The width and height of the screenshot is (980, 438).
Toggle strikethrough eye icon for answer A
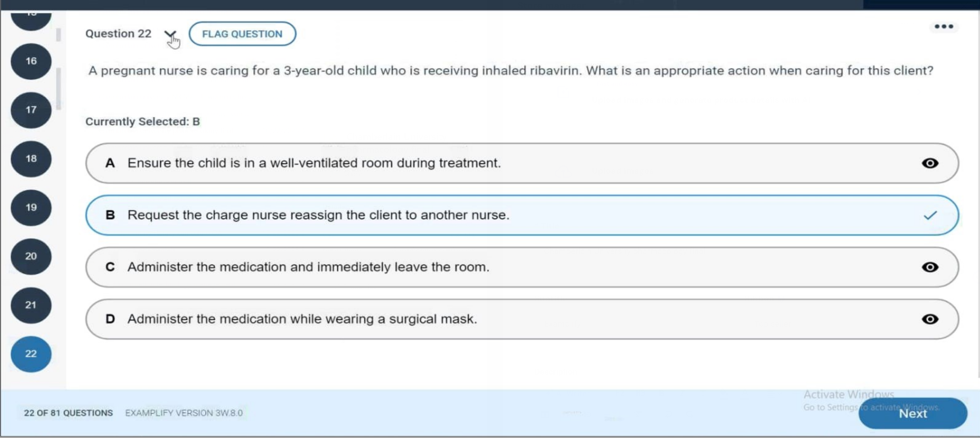click(930, 163)
